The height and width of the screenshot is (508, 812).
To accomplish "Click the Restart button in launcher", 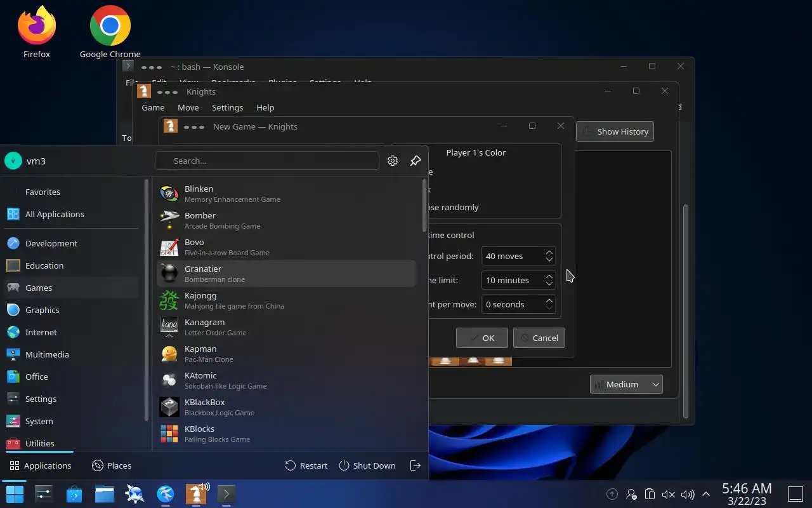I will [x=306, y=465].
